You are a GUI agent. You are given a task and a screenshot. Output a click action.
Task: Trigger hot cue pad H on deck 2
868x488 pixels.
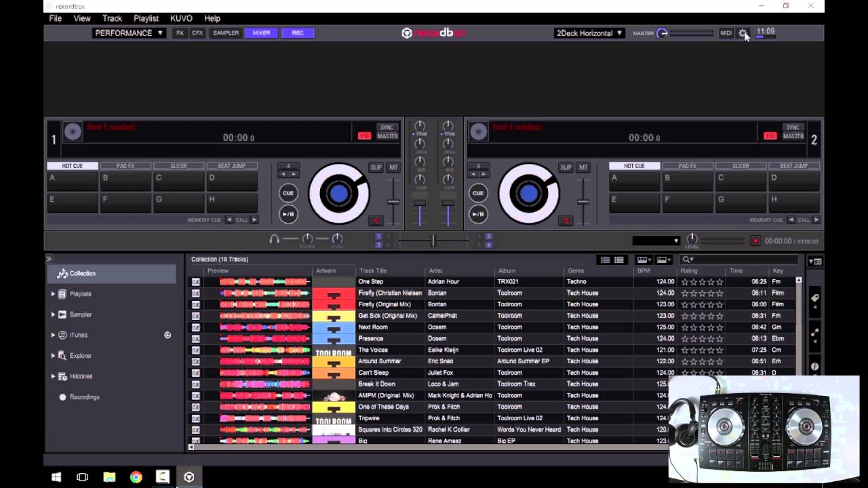click(794, 203)
